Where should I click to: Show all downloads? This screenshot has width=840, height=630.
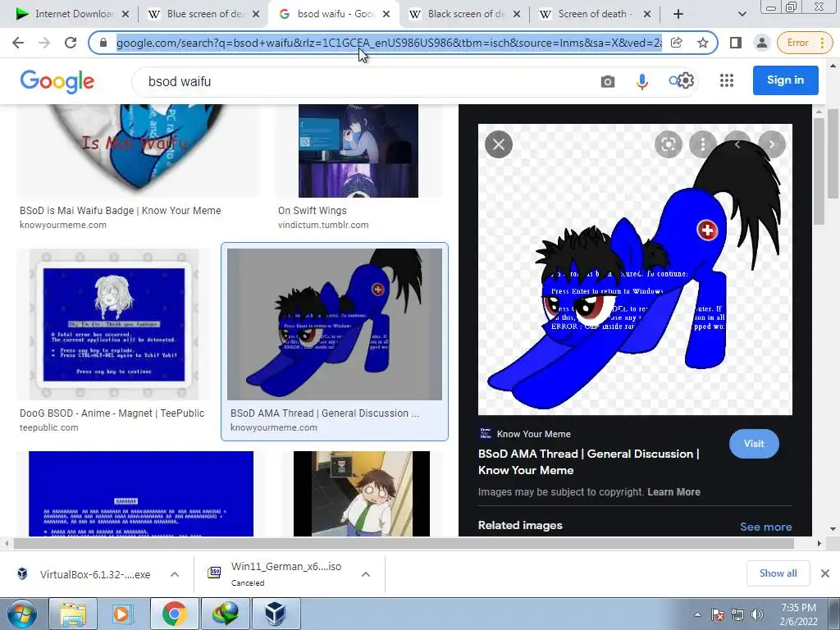point(778,573)
